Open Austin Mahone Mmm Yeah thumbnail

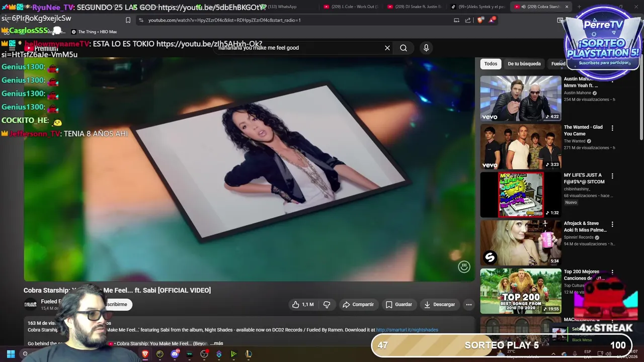tap(520, 98)
